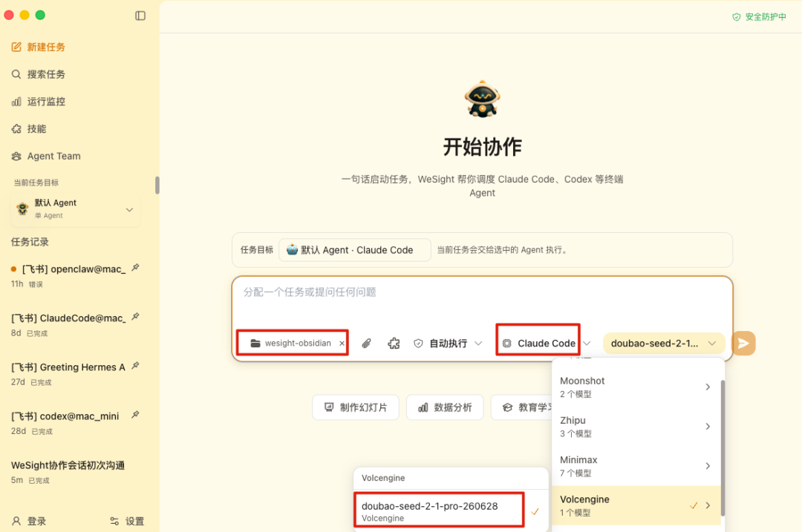Click the puzzle-piece skills icon
Image resolution: width=802 pixels, height=532 pixels.
tap(394, 344)
